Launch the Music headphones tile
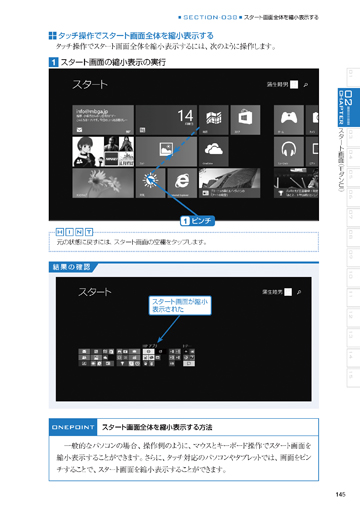 289,152
